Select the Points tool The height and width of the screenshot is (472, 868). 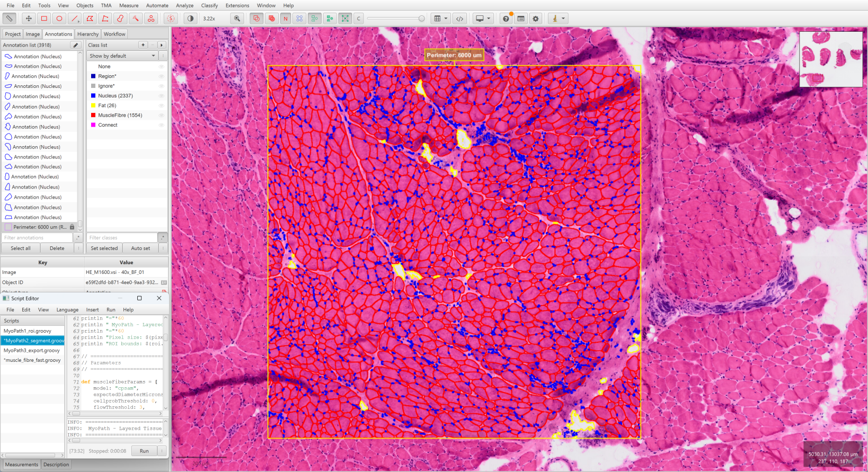(151, 19)
